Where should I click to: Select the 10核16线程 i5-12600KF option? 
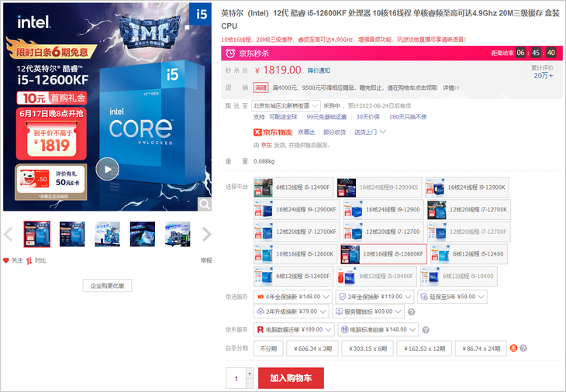click(x=384, y=254)
